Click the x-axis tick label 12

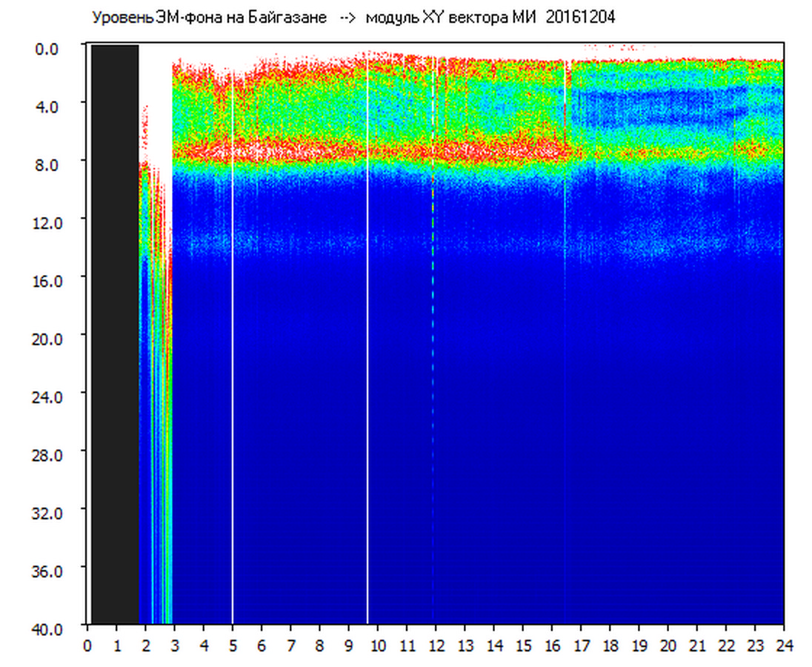coord(436,645)
